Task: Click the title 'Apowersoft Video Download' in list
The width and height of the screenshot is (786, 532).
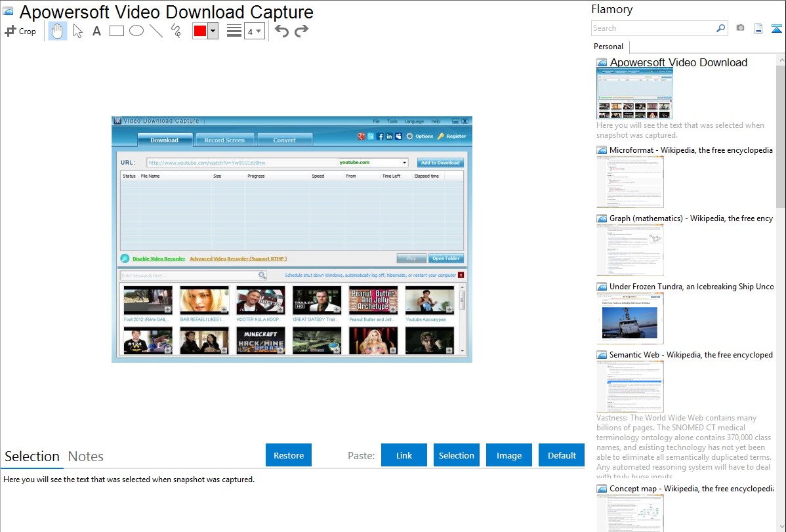Action: point(678,63)
